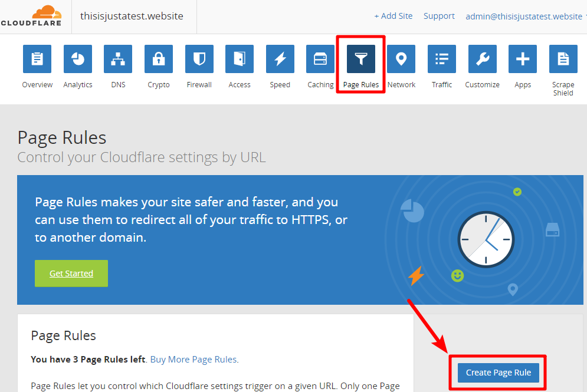Viewport: 587px width, 392px height.
Task: Open the Network location pin icon
Action: pos(401,59)
